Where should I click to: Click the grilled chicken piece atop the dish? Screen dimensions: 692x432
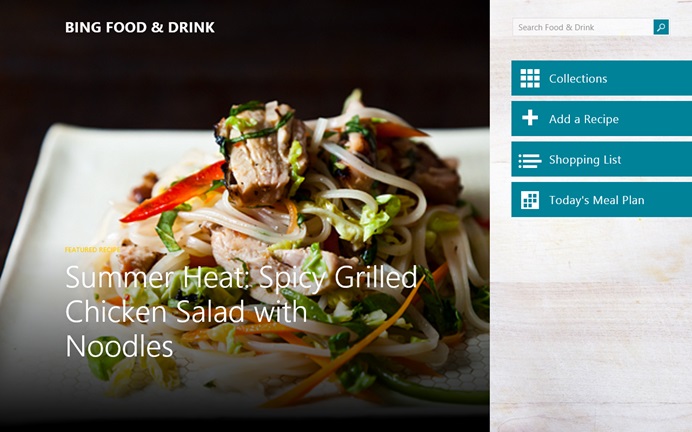pos(260,152)
